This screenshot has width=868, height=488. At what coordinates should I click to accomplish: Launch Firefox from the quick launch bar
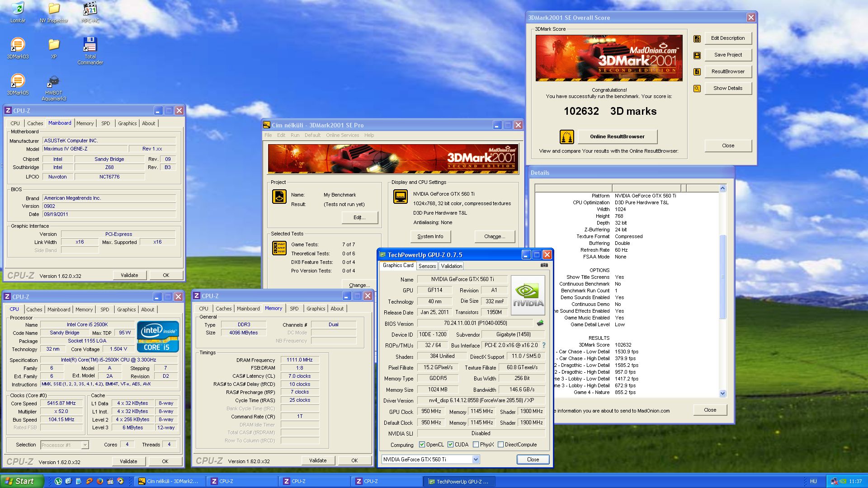(x=100, y=481)
